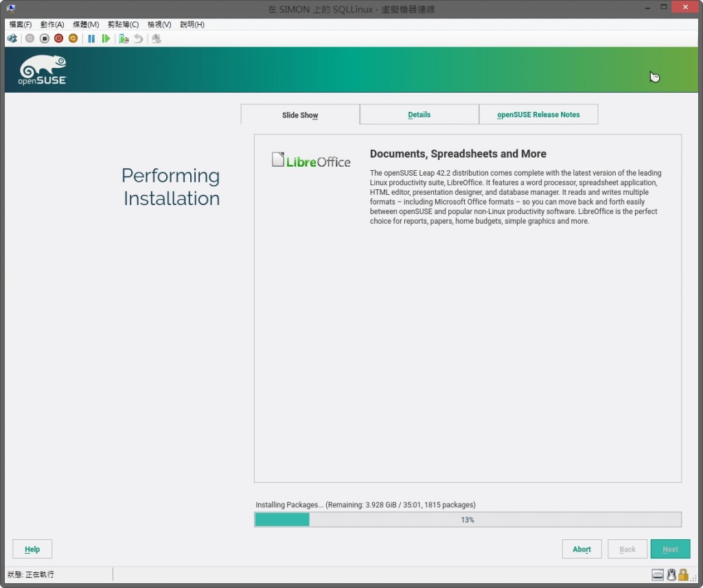Switch to the Details tab
Viewport: 703px width, 588px height.
[419, 115]
